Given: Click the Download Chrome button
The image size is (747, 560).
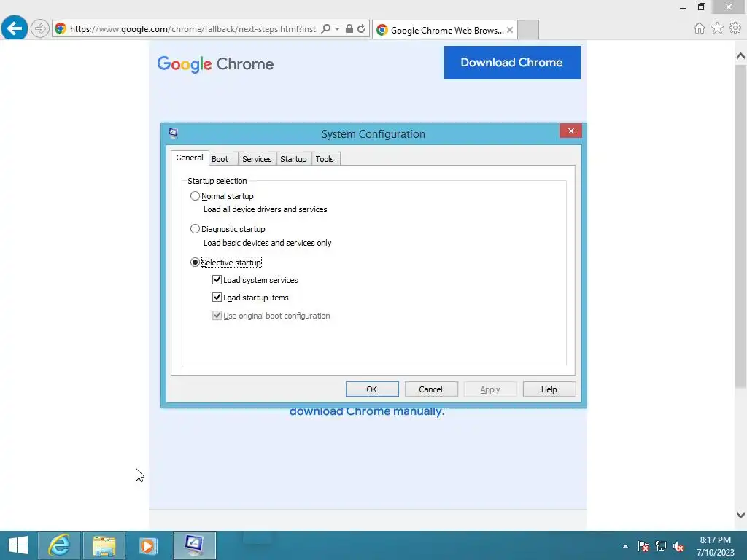Looking at the screenshot, I should (x=511, y=63).
